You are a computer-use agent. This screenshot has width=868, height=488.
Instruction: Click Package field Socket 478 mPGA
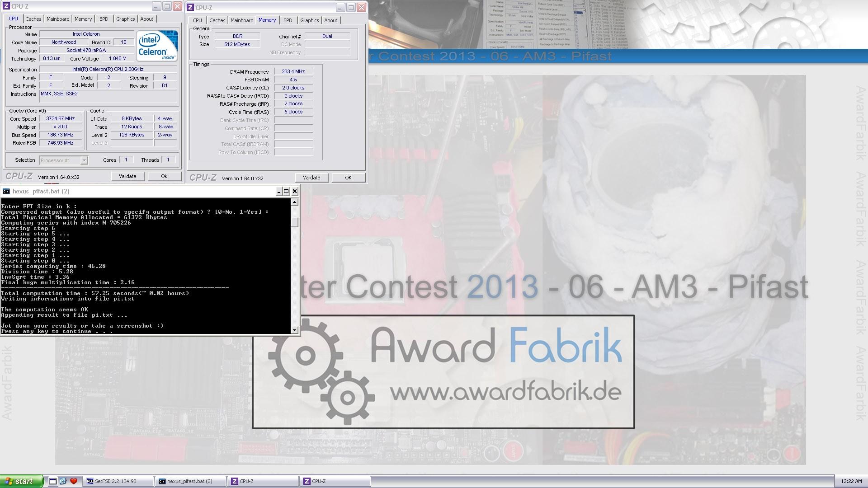[x=86, y=50]
